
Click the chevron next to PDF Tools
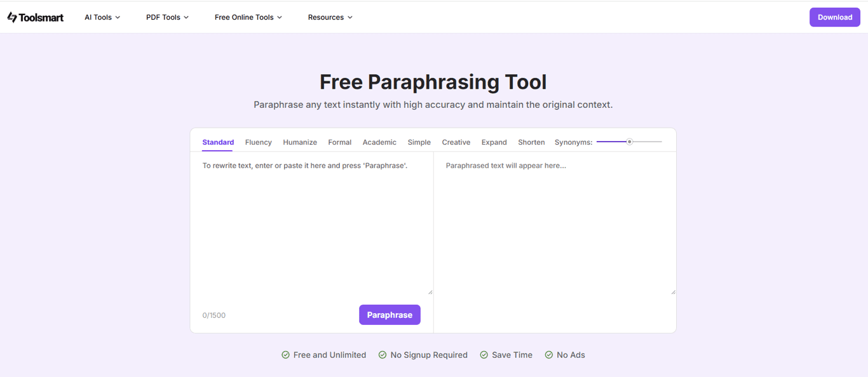186,17
